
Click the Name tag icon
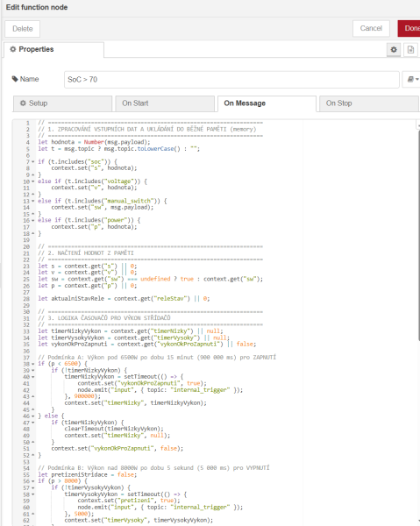tap(15, 79)
